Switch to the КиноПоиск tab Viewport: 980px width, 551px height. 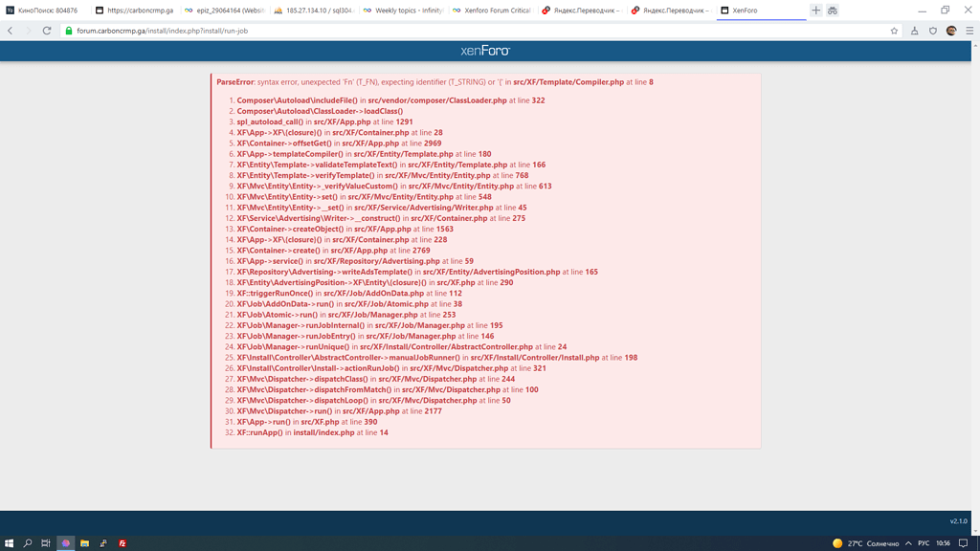[43, 11]
